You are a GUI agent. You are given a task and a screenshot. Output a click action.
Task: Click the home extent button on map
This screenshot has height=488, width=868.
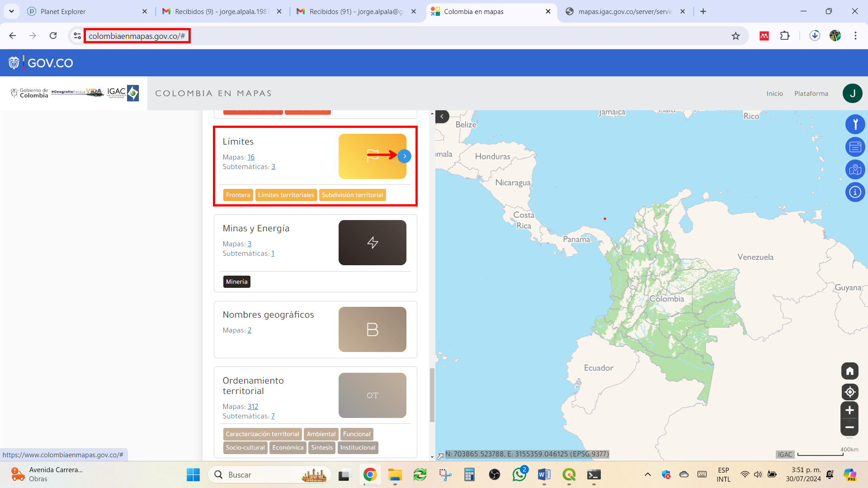point(849,371)
